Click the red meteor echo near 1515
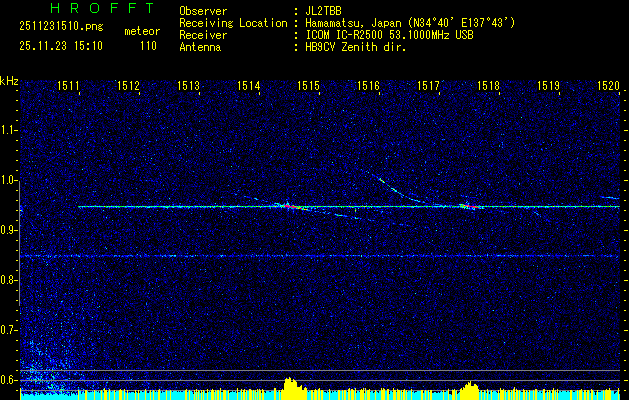 [289, 205]
